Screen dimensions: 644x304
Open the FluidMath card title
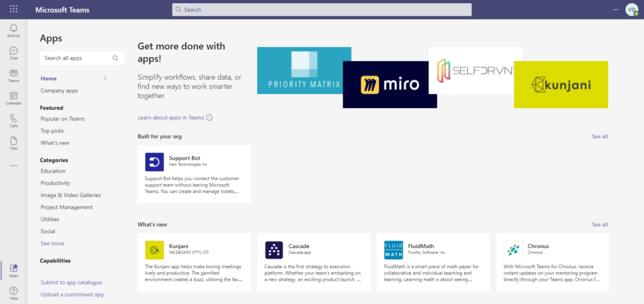click(x=421, y=246)
